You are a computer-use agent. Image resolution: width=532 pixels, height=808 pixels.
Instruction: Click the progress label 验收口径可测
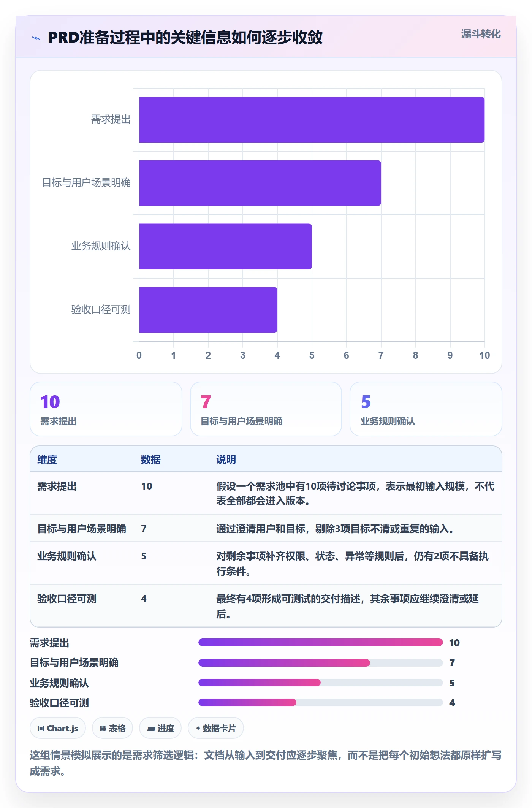pyautogui.click(x=59, y=703)
